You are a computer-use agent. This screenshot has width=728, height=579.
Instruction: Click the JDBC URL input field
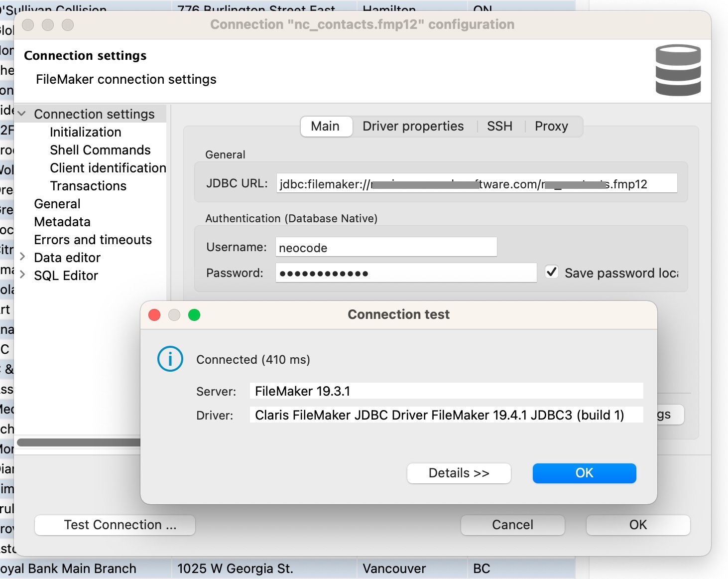pos(477,183)
